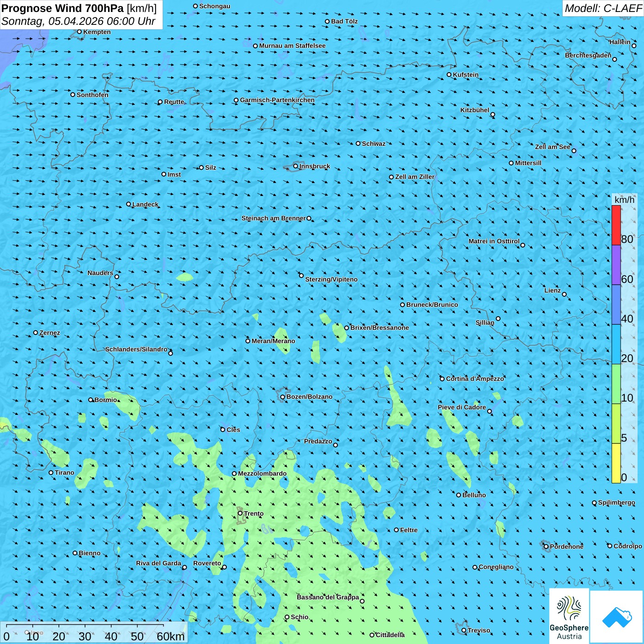The image size is (644, 644).
Task: Click the Meran/Merano label
Action: click(273, 341)
